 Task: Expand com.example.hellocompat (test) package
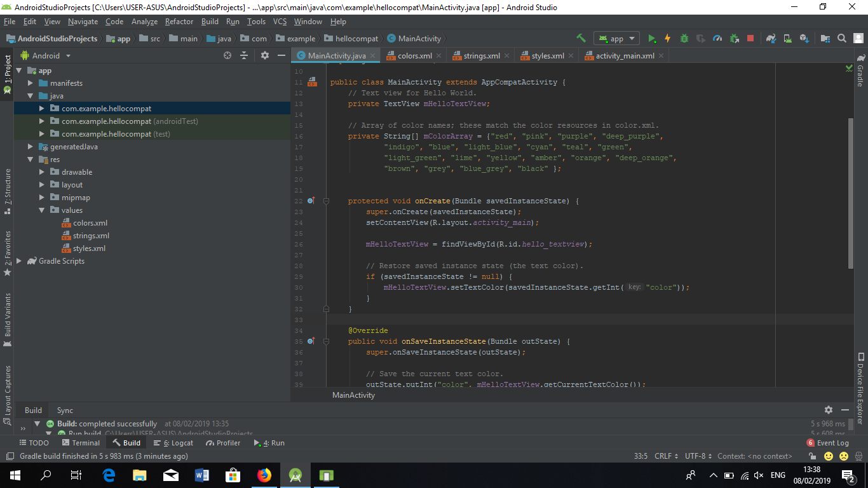42,134
